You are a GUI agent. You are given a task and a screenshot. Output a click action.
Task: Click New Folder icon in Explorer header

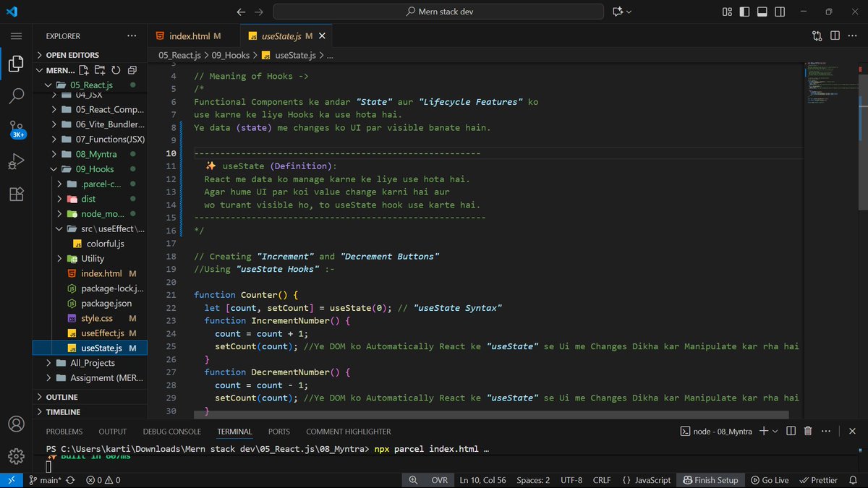(x=100, y=70)
